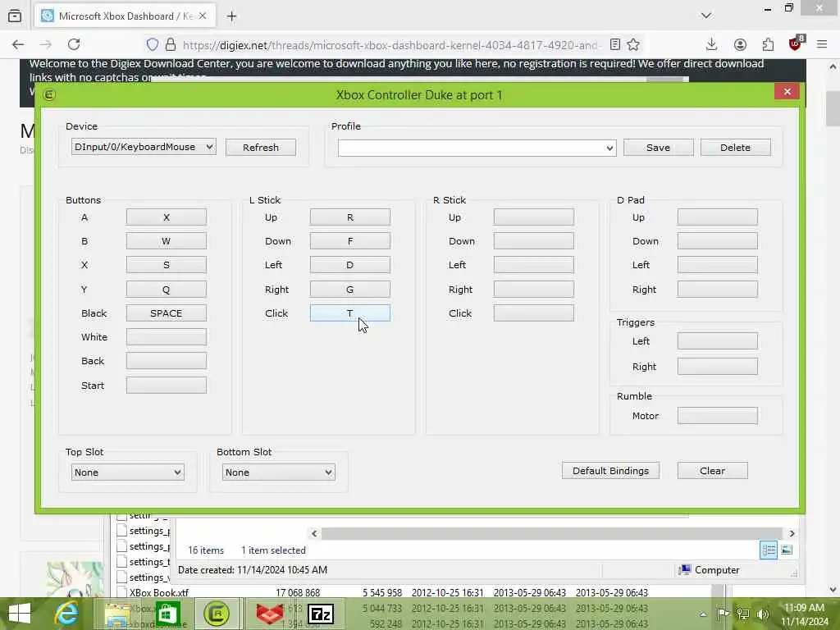
Task: Show site security lock info
Action: click(x=171, y=44)
